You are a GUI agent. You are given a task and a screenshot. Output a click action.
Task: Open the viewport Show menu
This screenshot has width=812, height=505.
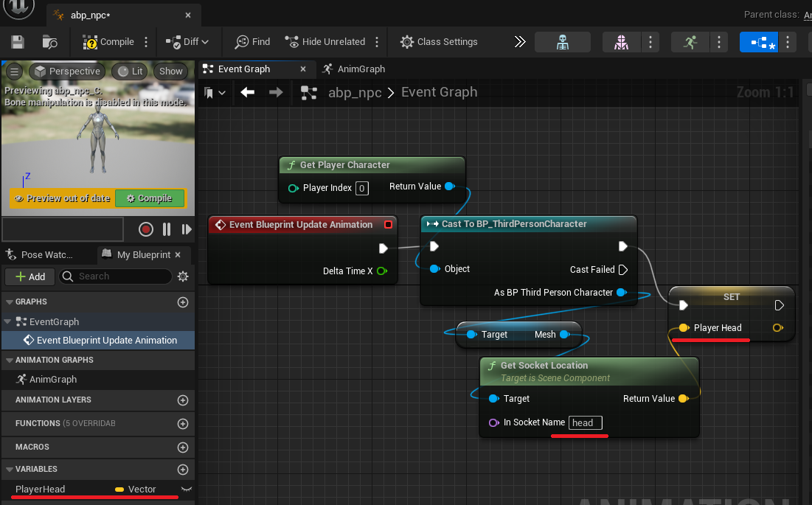[170, 72]
